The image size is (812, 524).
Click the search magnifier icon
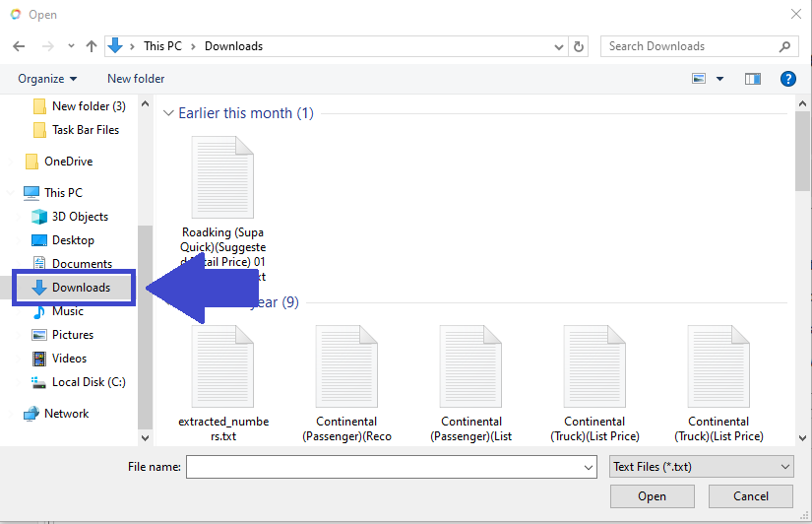785,46
